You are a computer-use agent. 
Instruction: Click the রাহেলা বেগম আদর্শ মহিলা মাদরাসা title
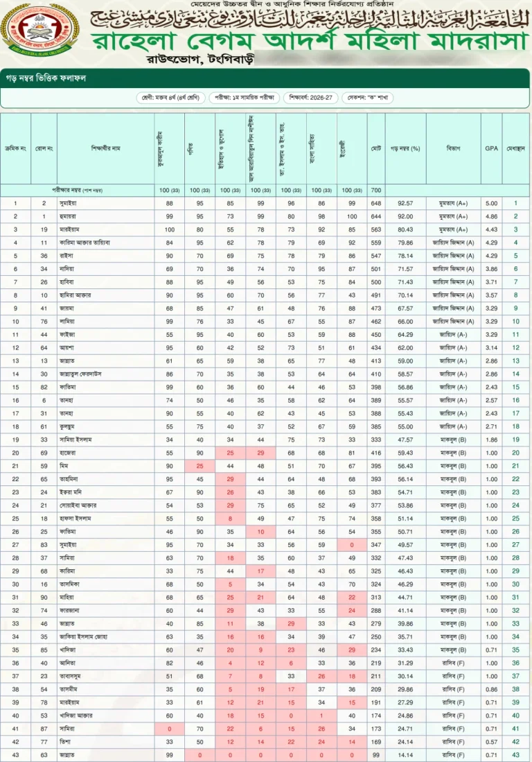[x=310, y=41]
